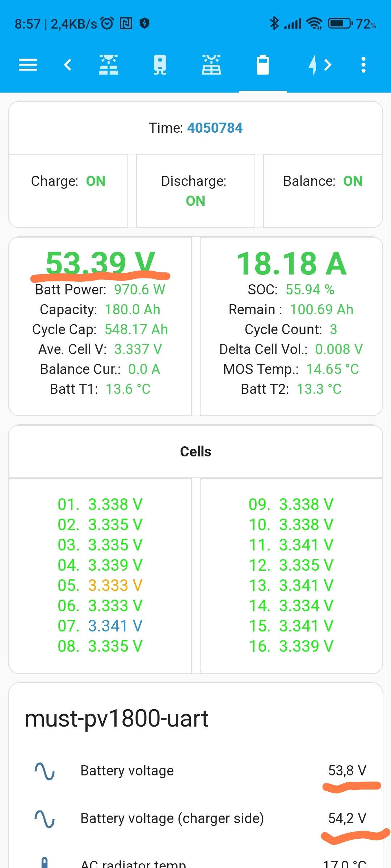Tap sine icon for Battery voltage (charger side)
The height and width of the screenshot is (868, 391).
click(x=45, y=818)
